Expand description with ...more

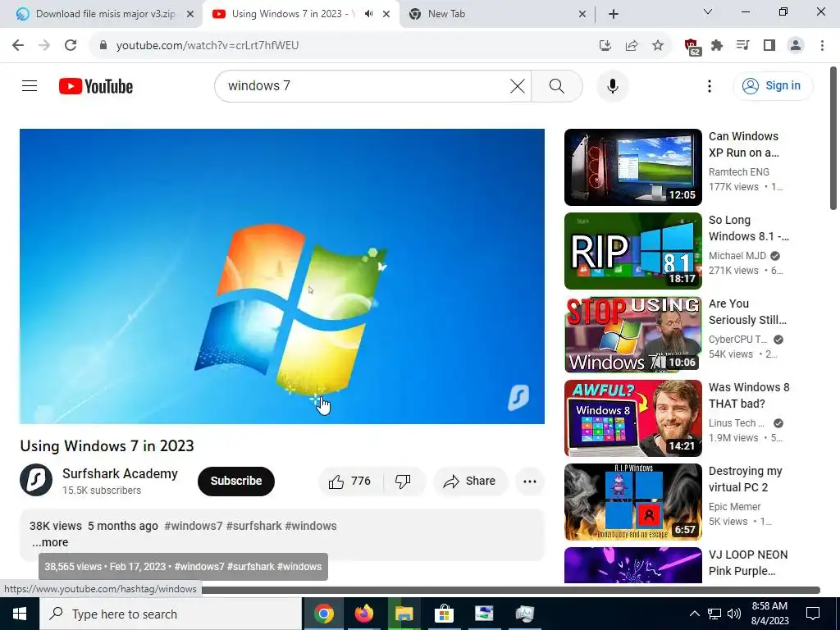[50, 542]
